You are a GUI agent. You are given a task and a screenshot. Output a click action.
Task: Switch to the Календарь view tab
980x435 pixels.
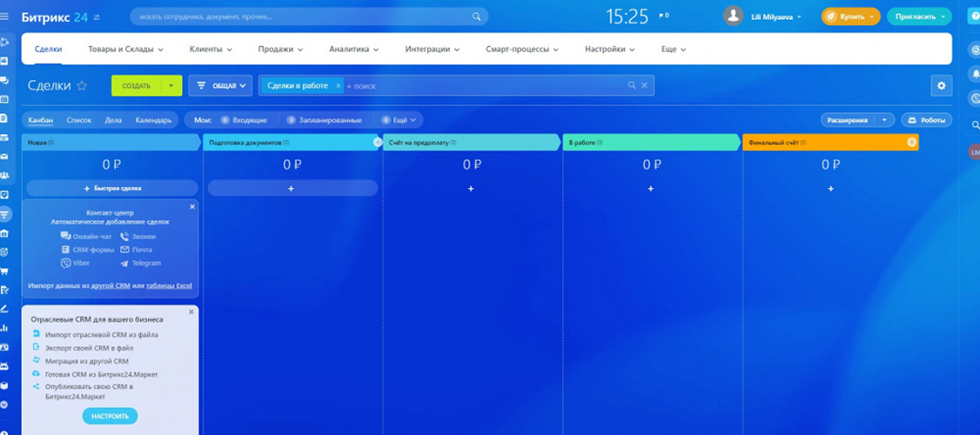pyautogui.click(x=153, y=120)
